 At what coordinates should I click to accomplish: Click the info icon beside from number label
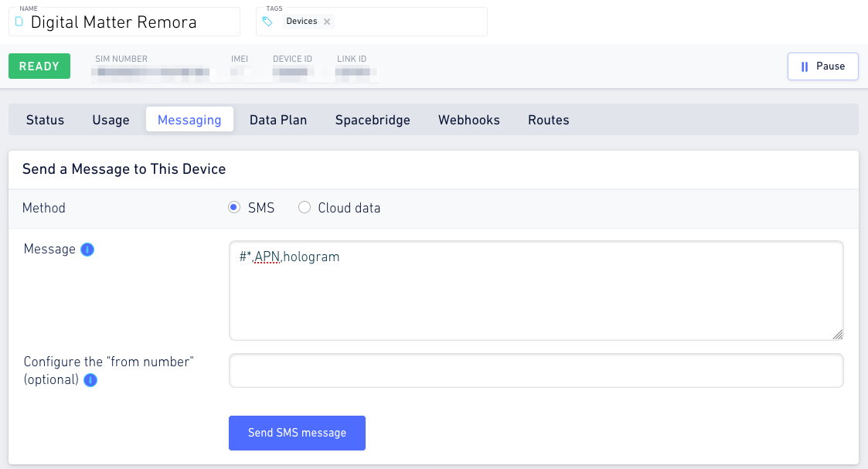pos(90,380)
